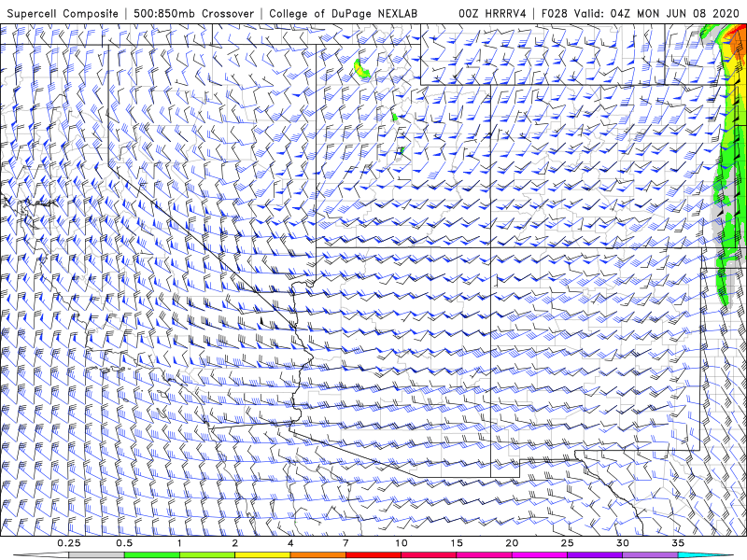Pick the red color bar segment (7–10)
This screenshot has width=747, height=560.
pos(373,555)
